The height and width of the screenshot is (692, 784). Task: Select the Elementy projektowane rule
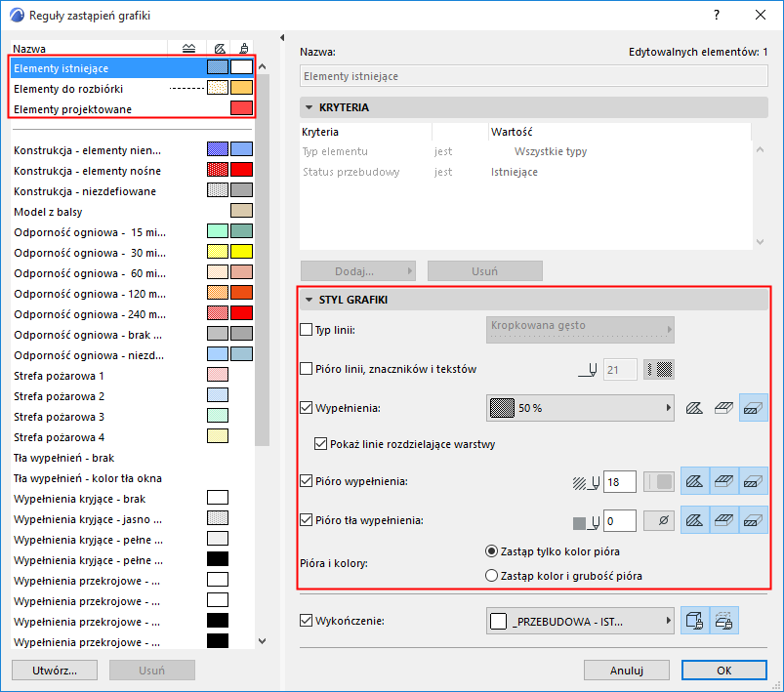(133, 109)
